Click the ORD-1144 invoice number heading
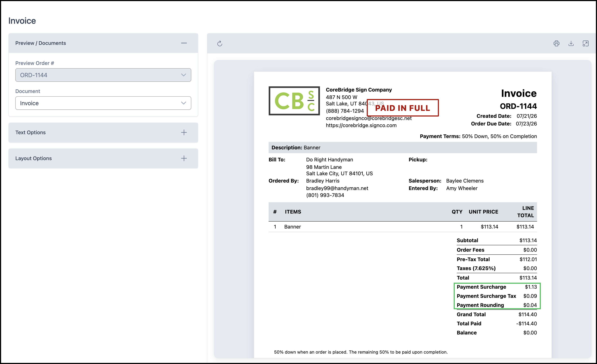The height and width of the screenshot is (364, 597). point(518,106)
